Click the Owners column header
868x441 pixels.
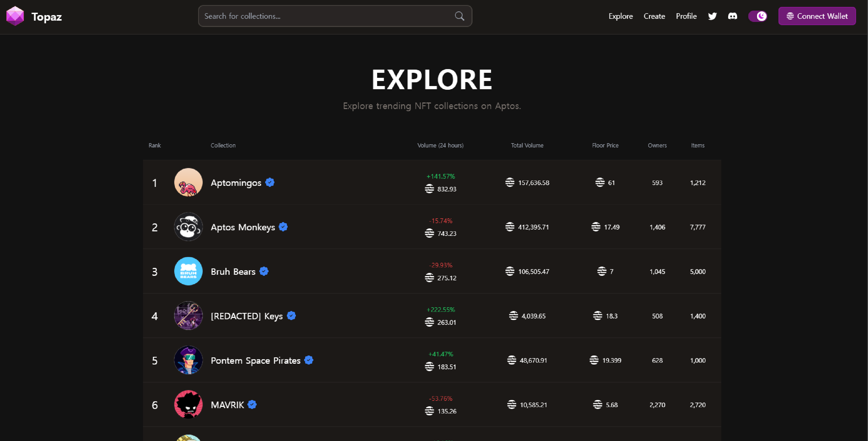[657, 145]
